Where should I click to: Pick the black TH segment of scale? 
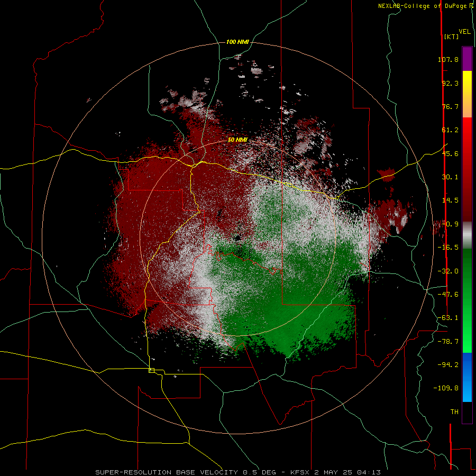click(x=467, y=413)
